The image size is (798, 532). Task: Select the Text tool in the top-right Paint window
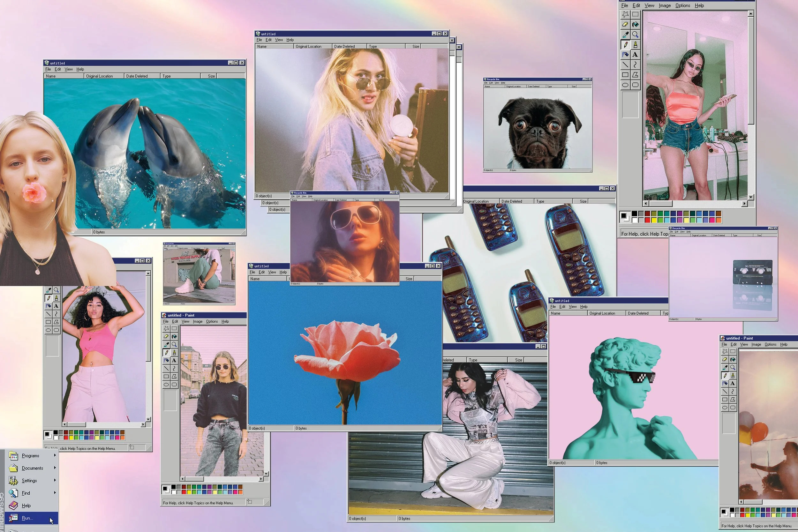[x=635, y=55]
